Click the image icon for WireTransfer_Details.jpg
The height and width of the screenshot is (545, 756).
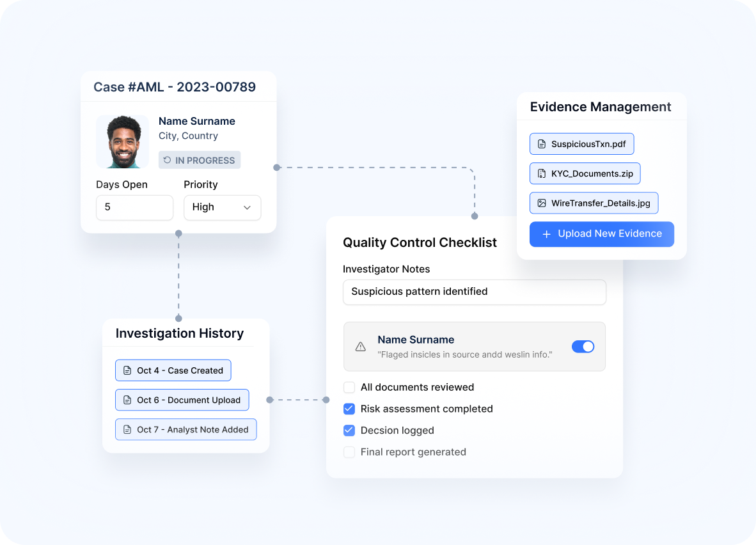(542, 203)
